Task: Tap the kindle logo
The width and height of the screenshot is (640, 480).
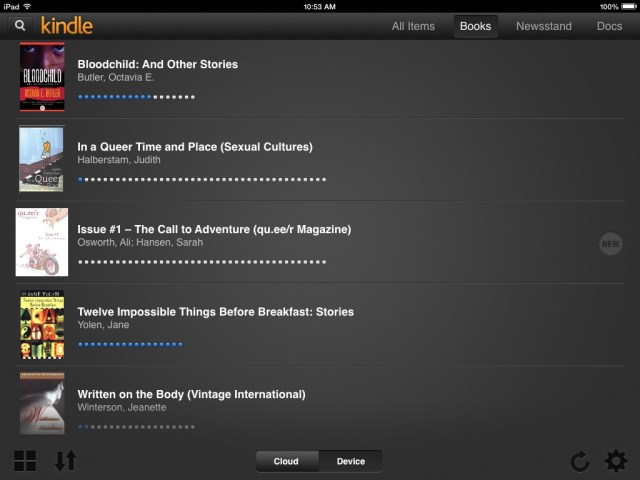Action: point(67,26)
